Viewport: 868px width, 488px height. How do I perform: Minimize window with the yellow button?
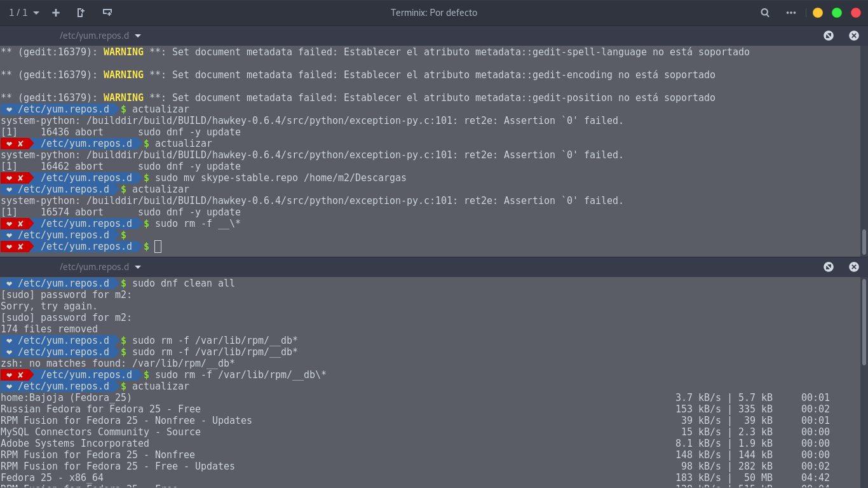coord(818,13)
